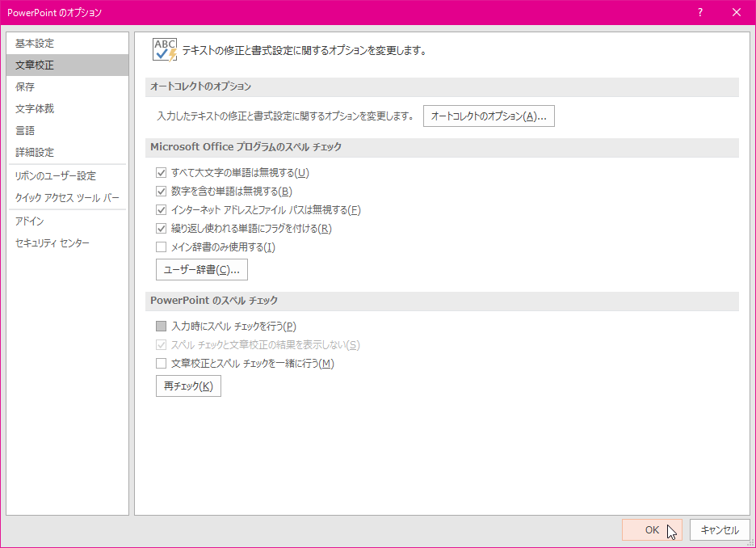This screenshot has height=548, width=756.
Task: Click the ABC proofing checkmark icon
Action: (x=165, y=50)
